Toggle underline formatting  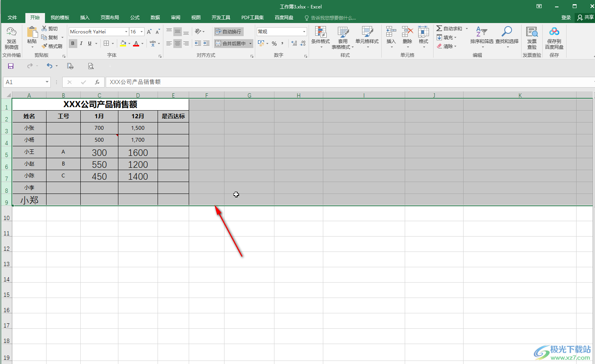90,43
